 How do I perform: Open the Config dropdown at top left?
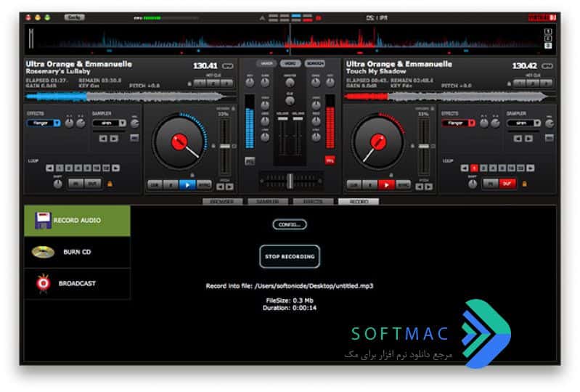tap(74, 17)
